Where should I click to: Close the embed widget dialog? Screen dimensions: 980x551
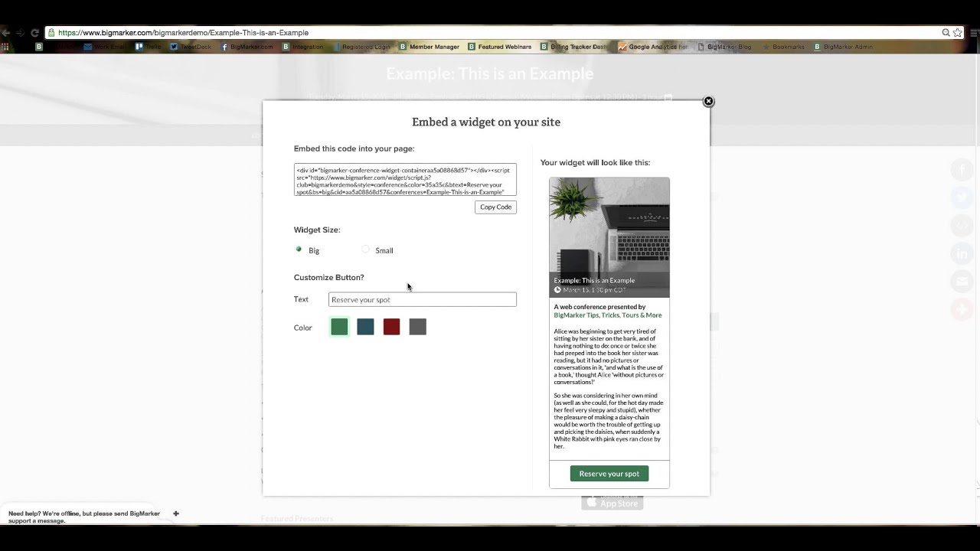tap(708, 101)
